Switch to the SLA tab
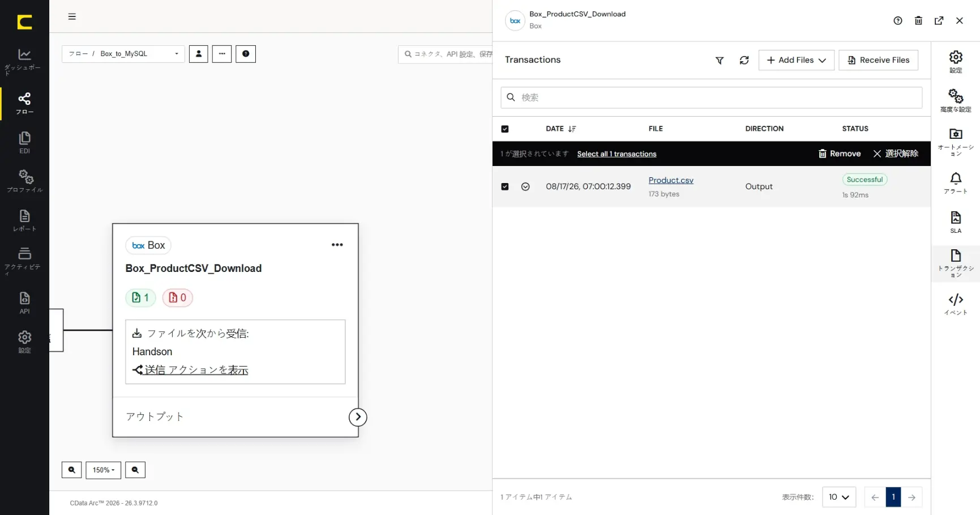Viewport: 980px width, 515px height. (x=956, y=222)
